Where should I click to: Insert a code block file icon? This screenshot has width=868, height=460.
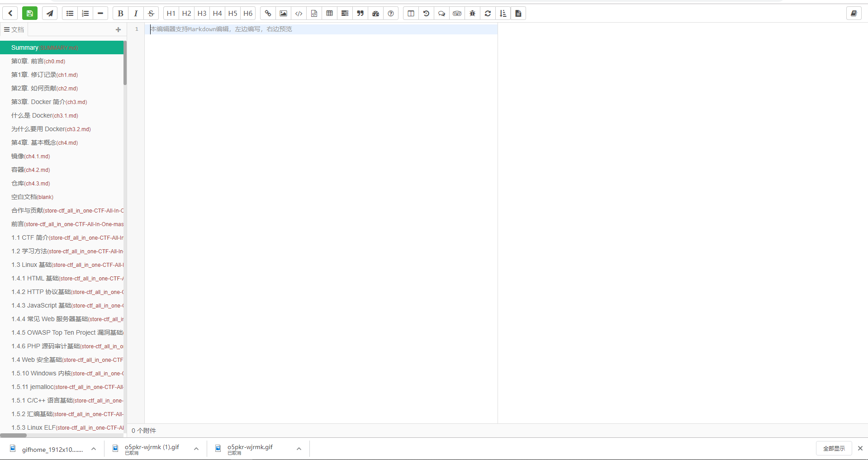314,14
